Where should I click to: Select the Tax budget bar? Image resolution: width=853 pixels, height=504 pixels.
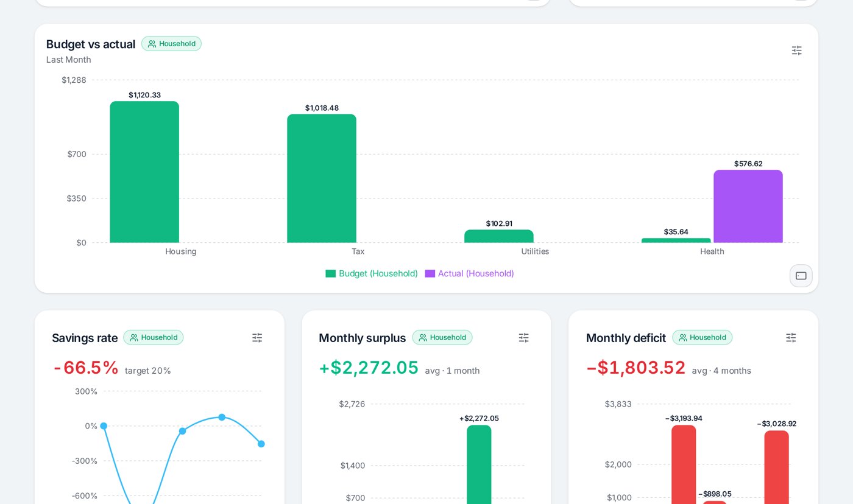tap(322, 178)
